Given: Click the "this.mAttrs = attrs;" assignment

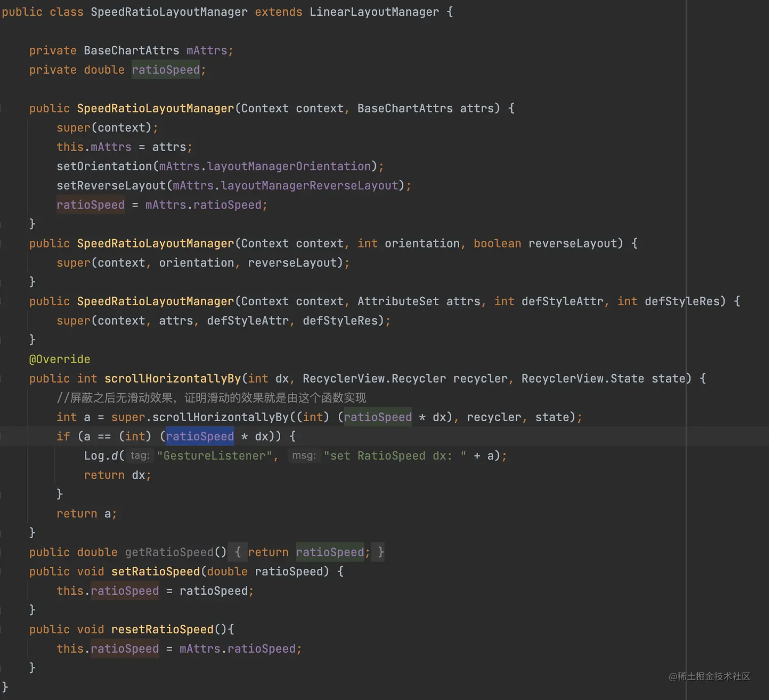Looking at the screenshot, I should pyautogui.click(x=125, y=147).
